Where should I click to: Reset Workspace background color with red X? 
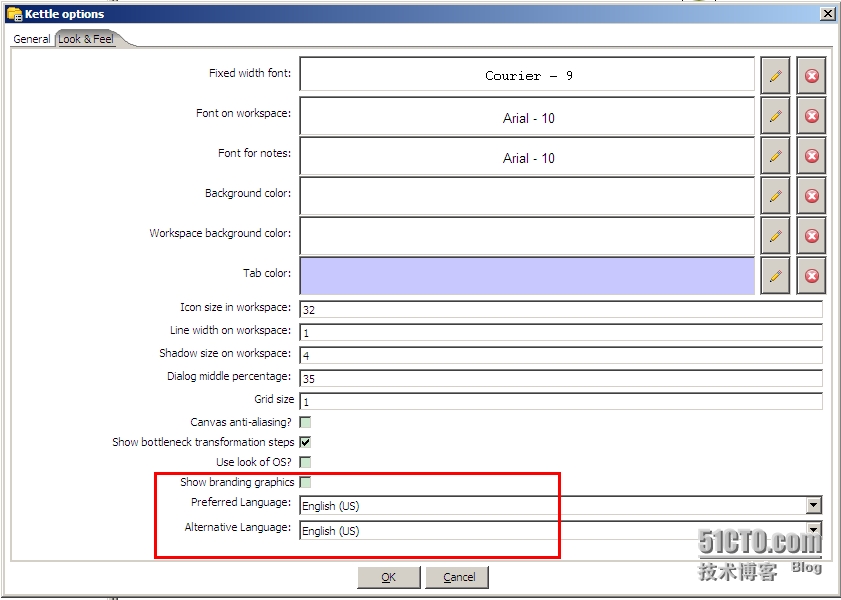pos(811,236)
